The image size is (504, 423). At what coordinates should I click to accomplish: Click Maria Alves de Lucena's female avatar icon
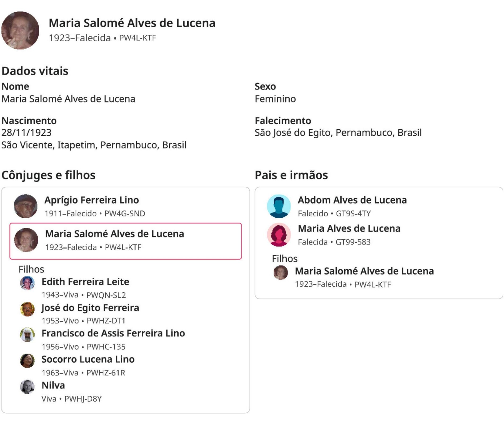(x=279, y=235)
